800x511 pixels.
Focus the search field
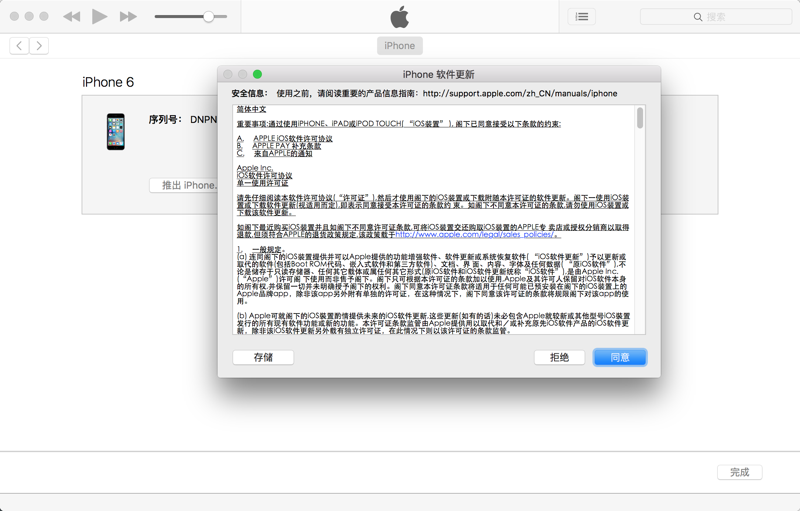tap(716, 17)
